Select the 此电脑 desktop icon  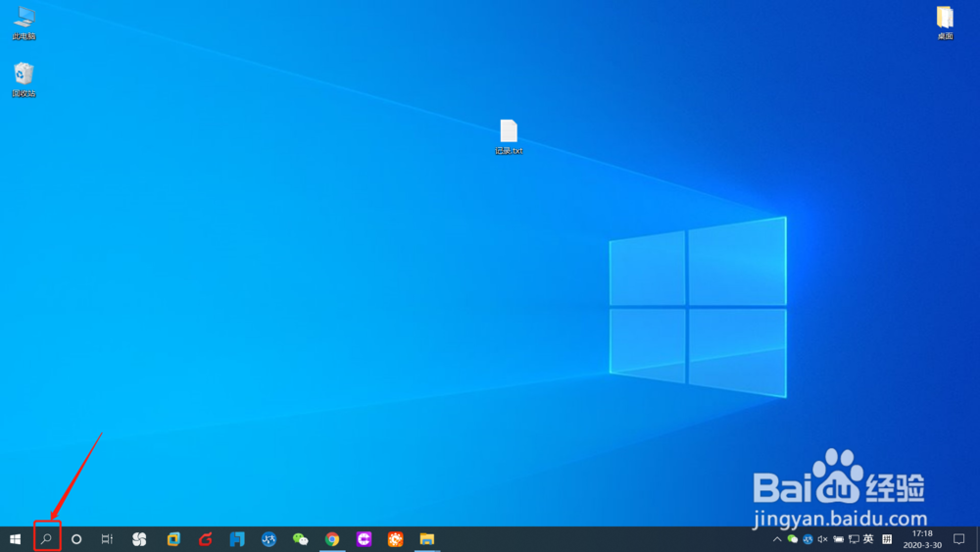pos(24,24)
